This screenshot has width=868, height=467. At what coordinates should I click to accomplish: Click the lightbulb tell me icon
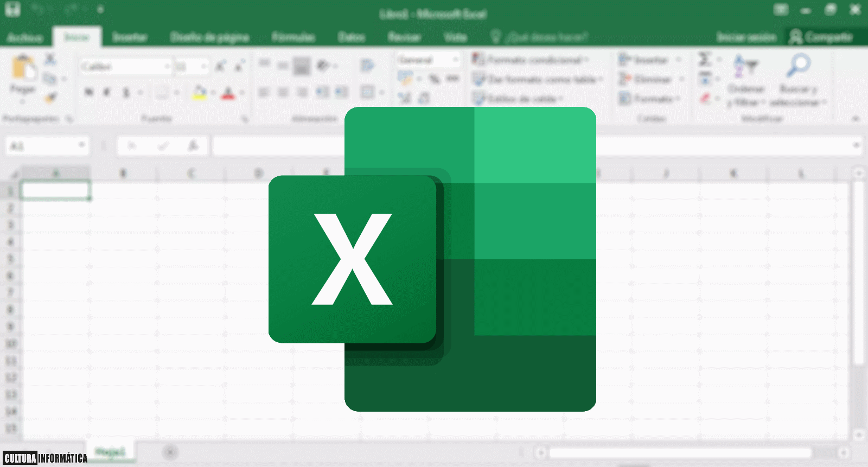(495, 36)
